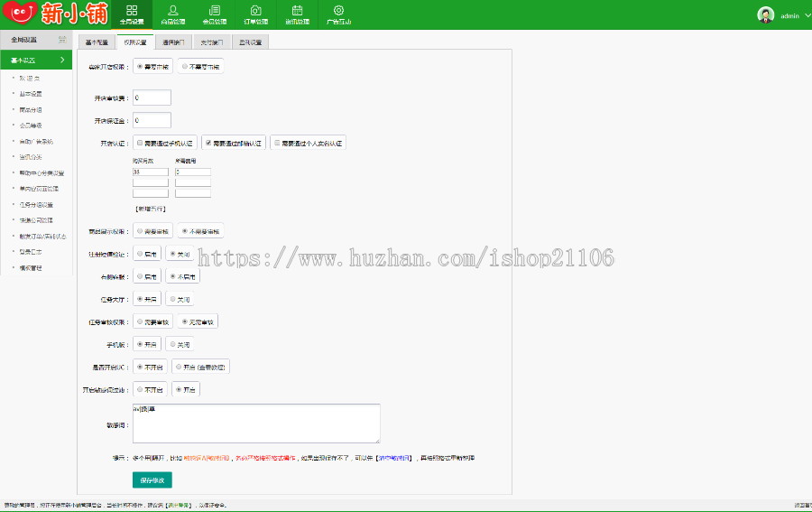Image resolution: width=812 pixels, height=512 pixels.
Task: Switch to the 支付接口 tab
Action: point(212,42)
